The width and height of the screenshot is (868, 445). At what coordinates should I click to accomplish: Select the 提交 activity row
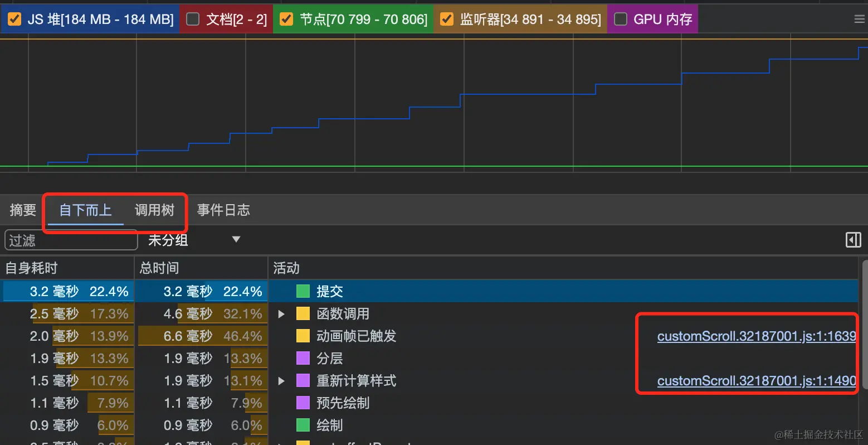429,291
